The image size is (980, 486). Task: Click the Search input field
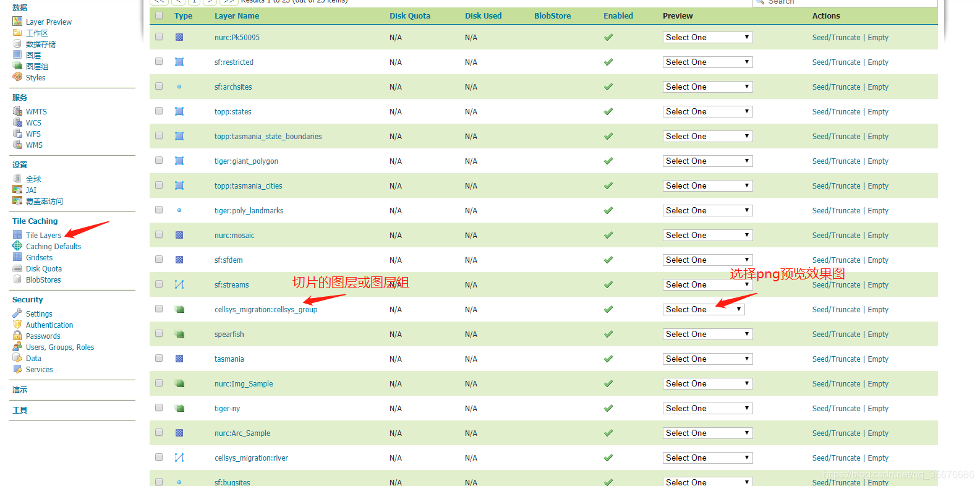coord(845,2)
